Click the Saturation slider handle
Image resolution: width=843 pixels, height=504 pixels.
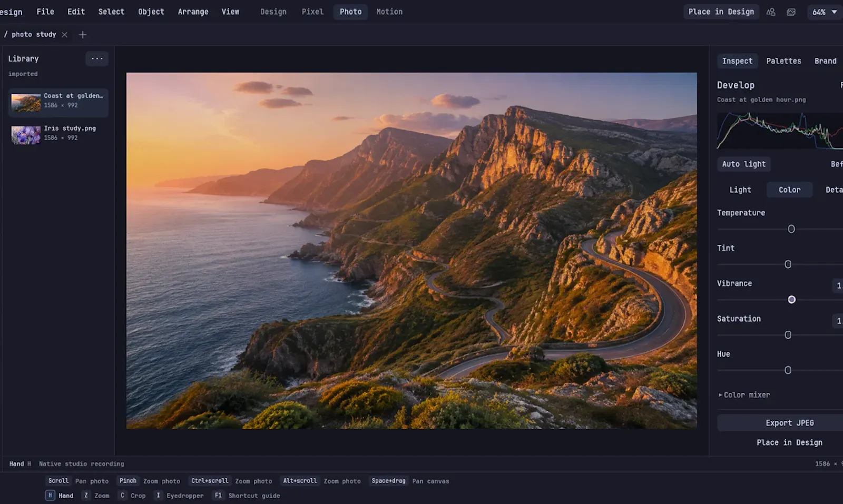[x=788, y=335]
